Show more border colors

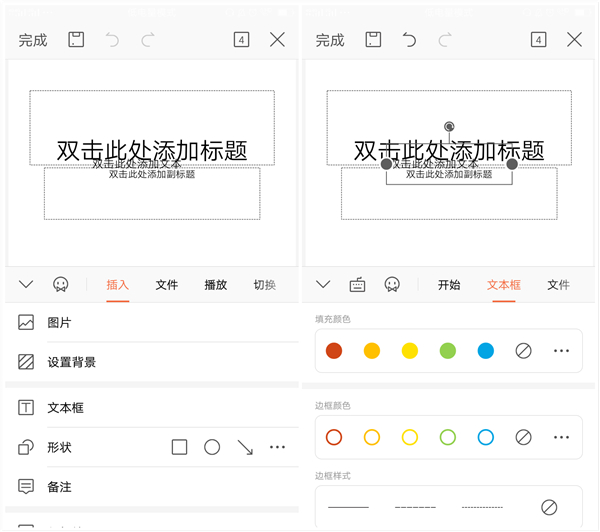[x=561, y=437]
